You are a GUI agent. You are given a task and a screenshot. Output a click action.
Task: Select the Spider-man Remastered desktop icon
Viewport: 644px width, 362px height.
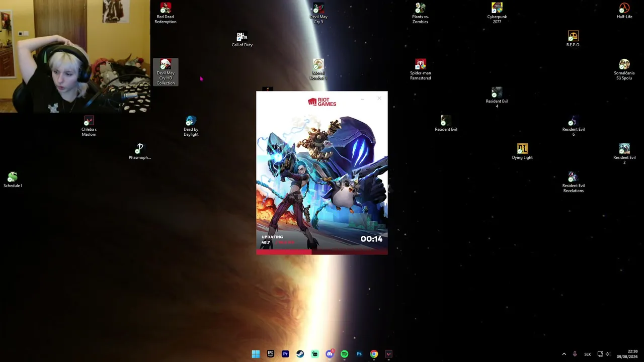(x=420, y=69)
